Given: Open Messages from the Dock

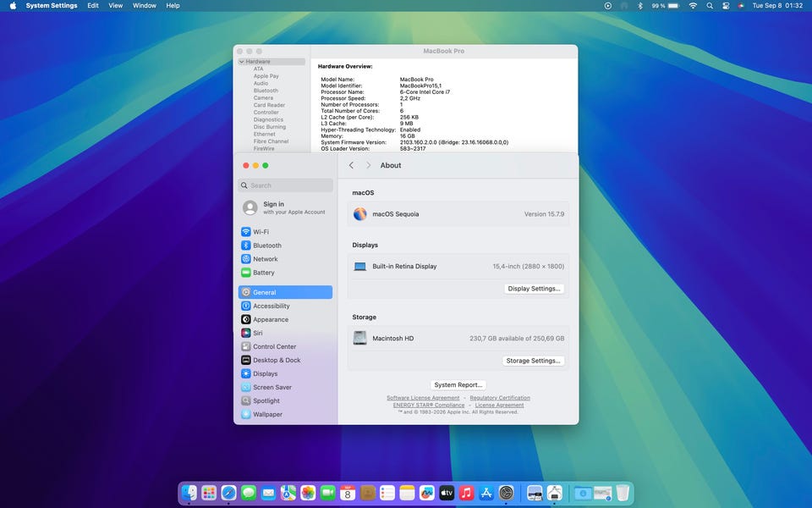Looking at the screenshot, I should tap(249, 493).
